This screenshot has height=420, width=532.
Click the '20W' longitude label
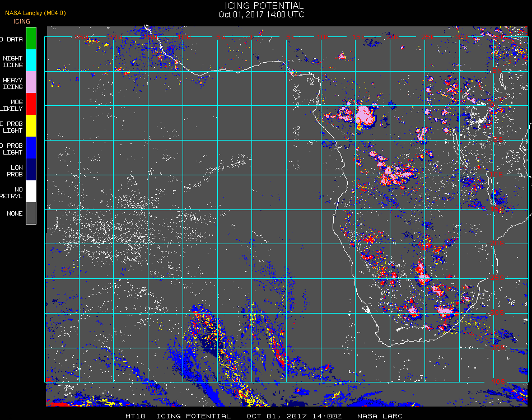(x=115, y=37)
